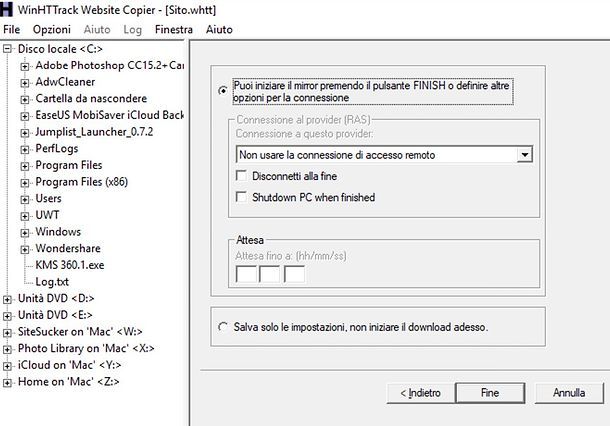Expand the Windows folder node
This screenshot has height=426, width=610.
pos(25,233)
